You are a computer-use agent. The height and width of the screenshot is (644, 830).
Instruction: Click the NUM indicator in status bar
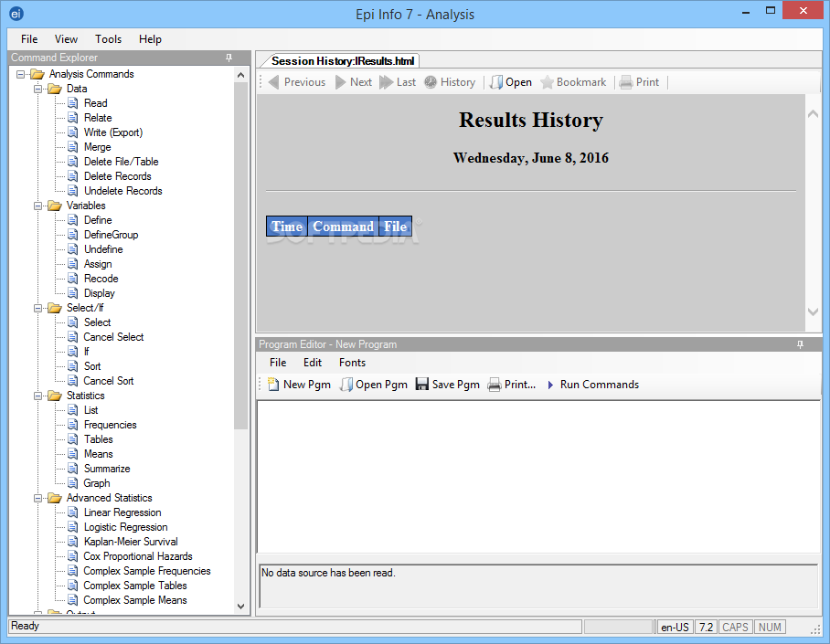[770, 627]
